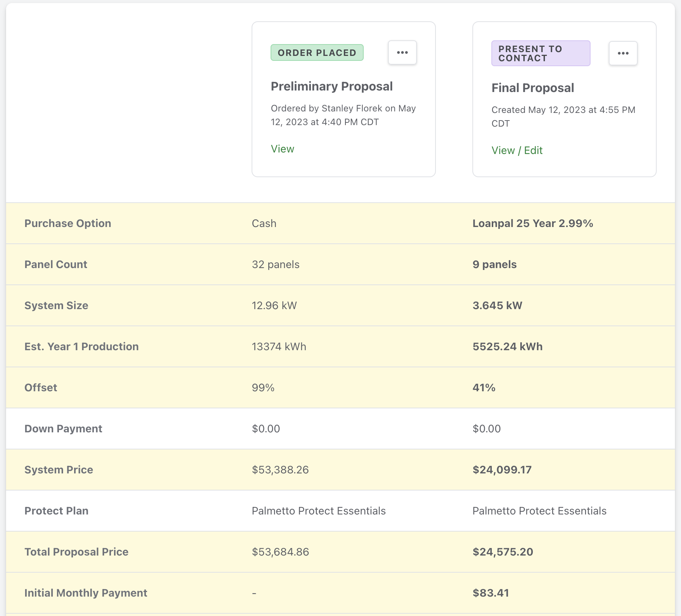Click the ORDER PLACED status badge
681x616 pixels.
click(317, 52)
